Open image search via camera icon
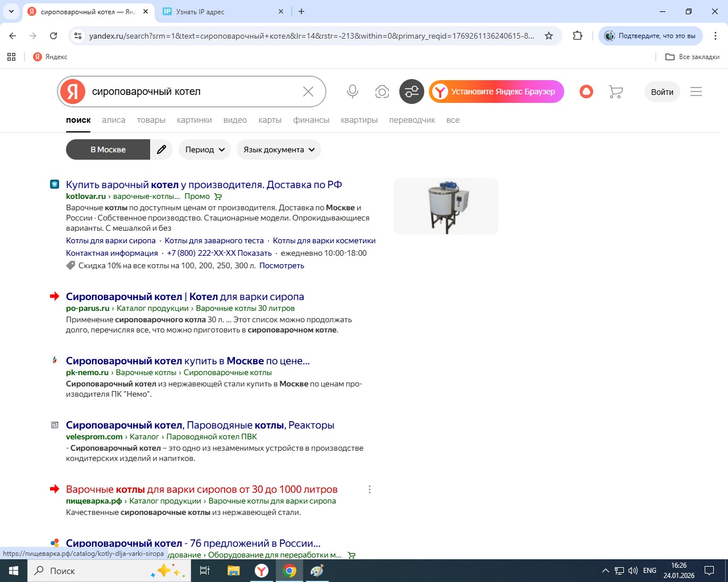 [x=382, y=92]
